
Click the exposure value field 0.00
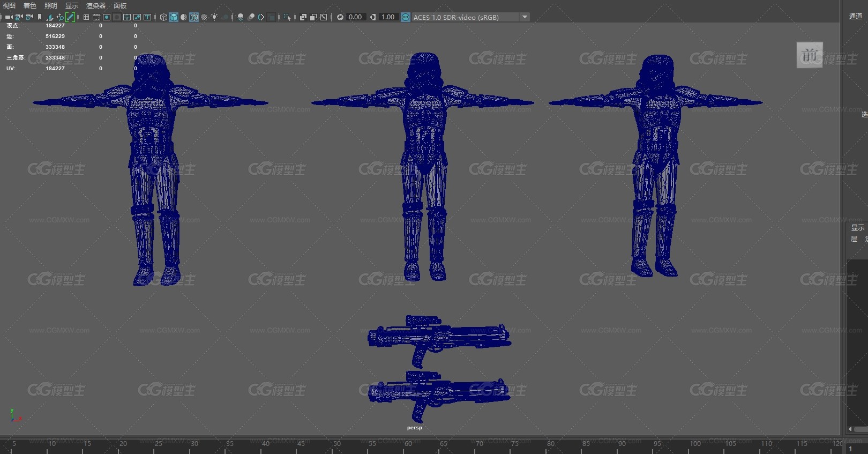pos(355,17)
